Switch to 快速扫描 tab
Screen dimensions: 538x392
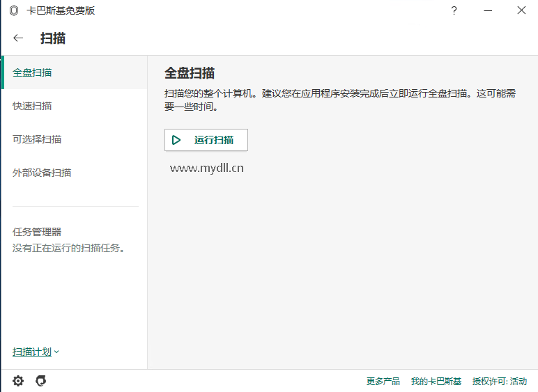click(75, 106)
